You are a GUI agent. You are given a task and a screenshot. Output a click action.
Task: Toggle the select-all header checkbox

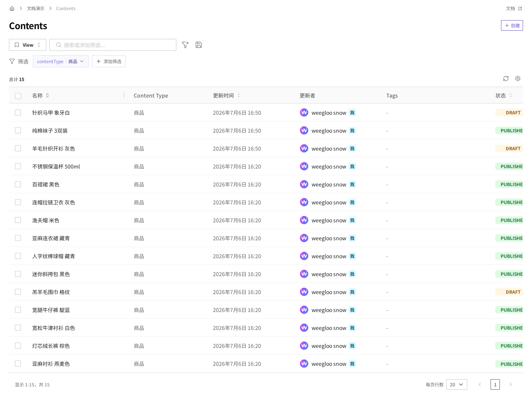pyautogui.click(x=18, y=96)
